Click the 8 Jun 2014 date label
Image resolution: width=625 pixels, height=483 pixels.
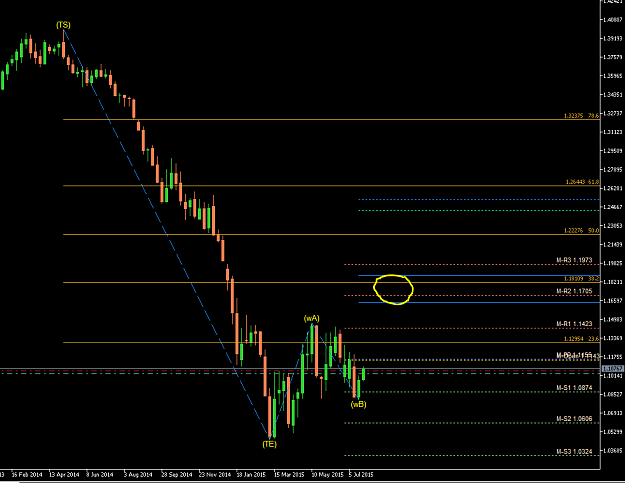pos(100,475)
